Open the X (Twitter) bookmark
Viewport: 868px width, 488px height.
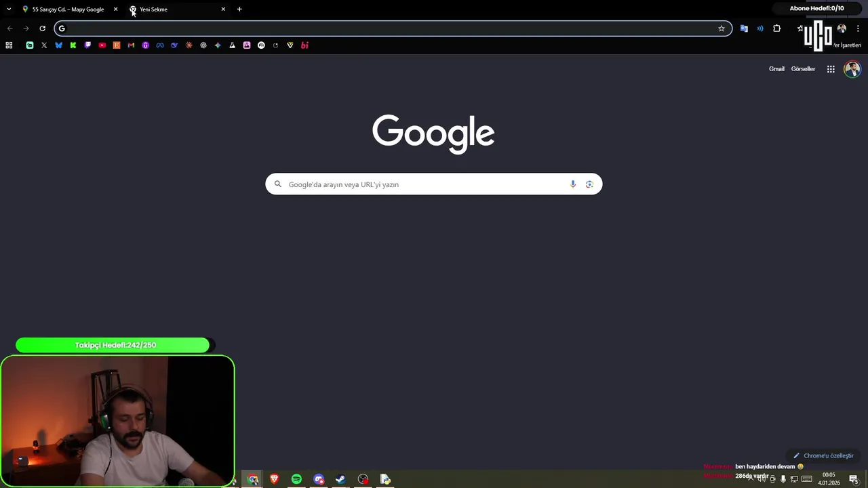44,45
